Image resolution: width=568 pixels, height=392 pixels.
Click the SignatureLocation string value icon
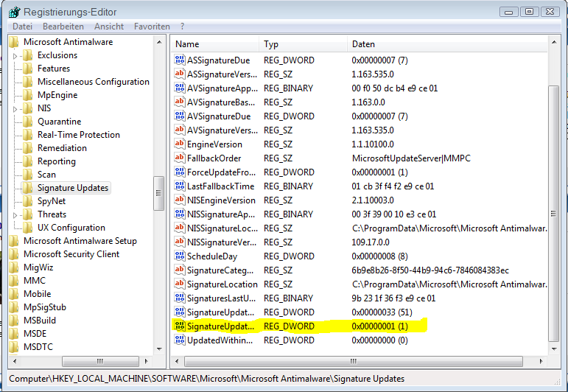179,284
